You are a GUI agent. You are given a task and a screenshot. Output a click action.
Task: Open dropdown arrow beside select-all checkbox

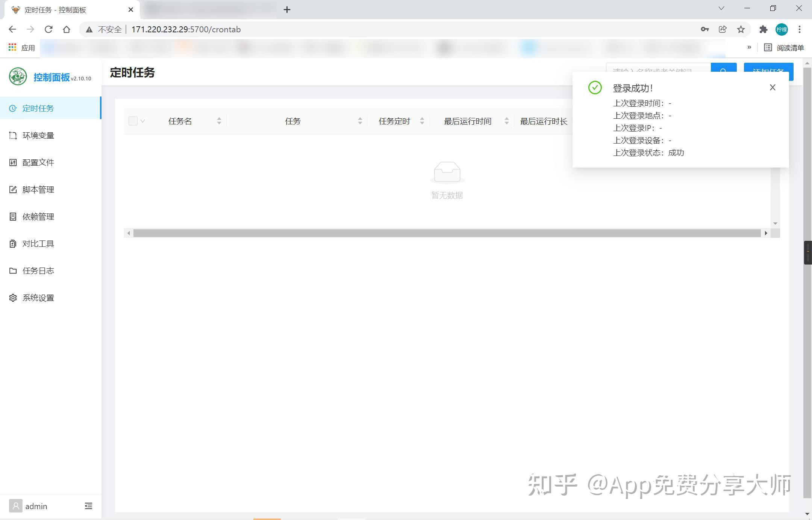click(143, 121)
